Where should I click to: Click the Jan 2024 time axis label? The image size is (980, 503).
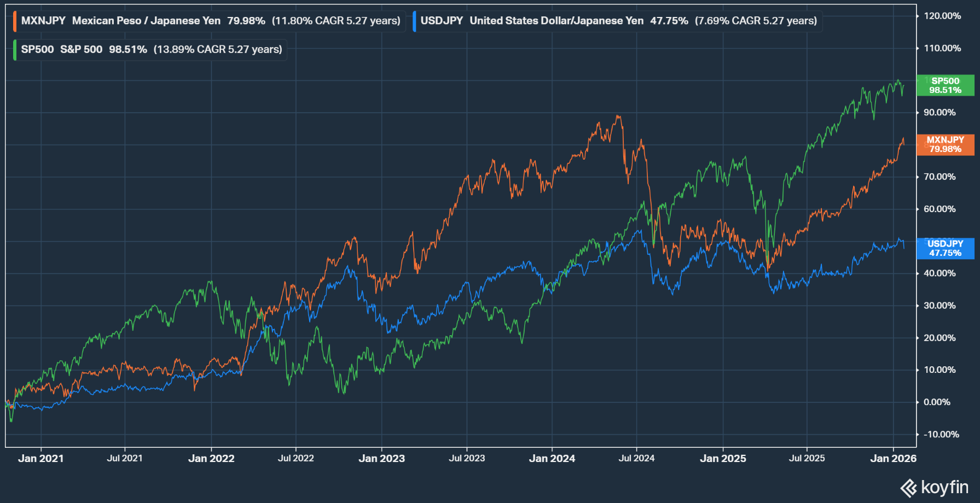552,458
